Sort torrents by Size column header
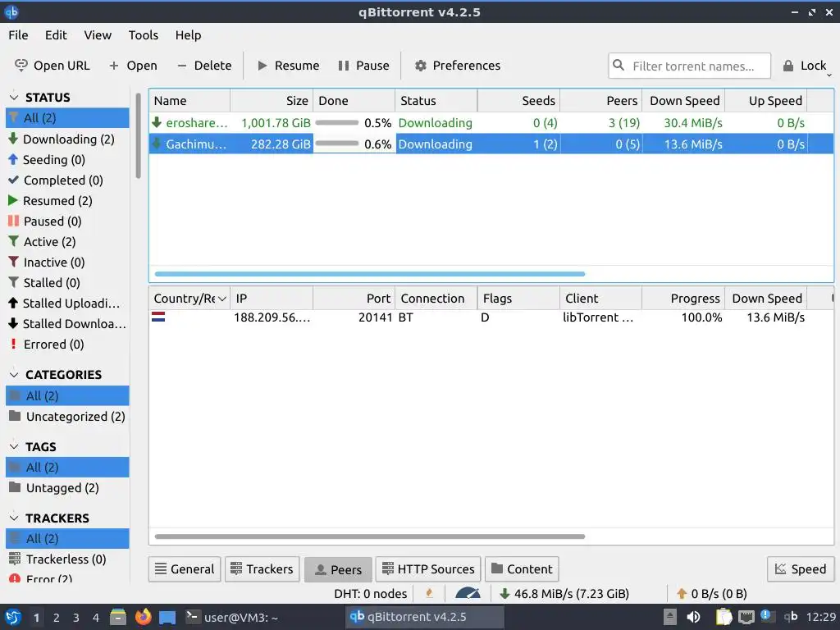840x630 pixels. point(272,101)
